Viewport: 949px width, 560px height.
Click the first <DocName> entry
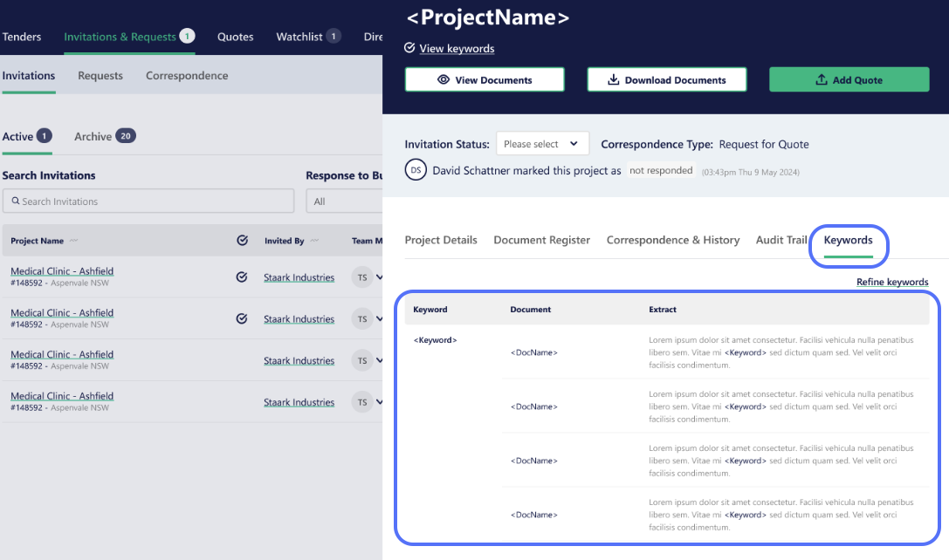(533, 352)
